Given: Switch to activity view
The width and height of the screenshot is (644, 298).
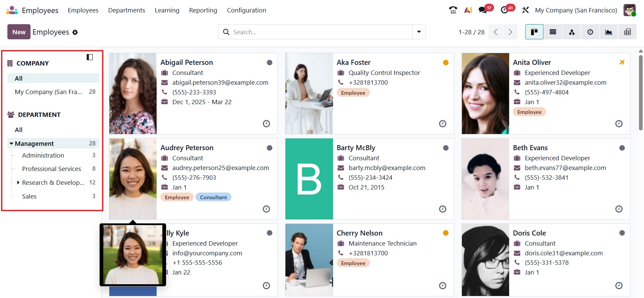Looking at the screenshot, I should [x=590, y=32].
